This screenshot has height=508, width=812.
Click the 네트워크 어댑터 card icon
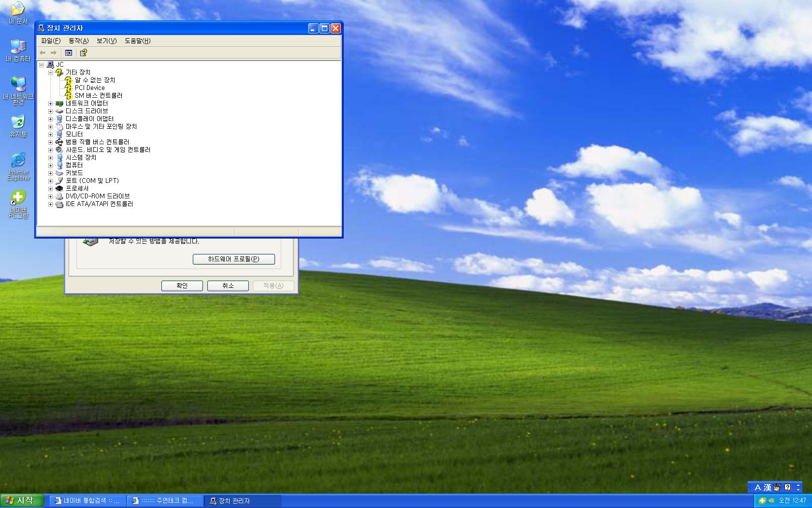coord(59,104)
